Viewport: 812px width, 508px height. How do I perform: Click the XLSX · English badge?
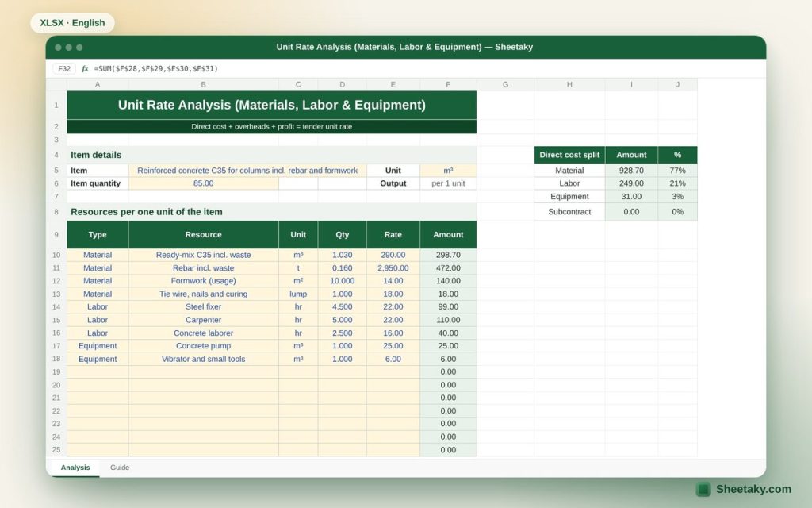[72, 23]
